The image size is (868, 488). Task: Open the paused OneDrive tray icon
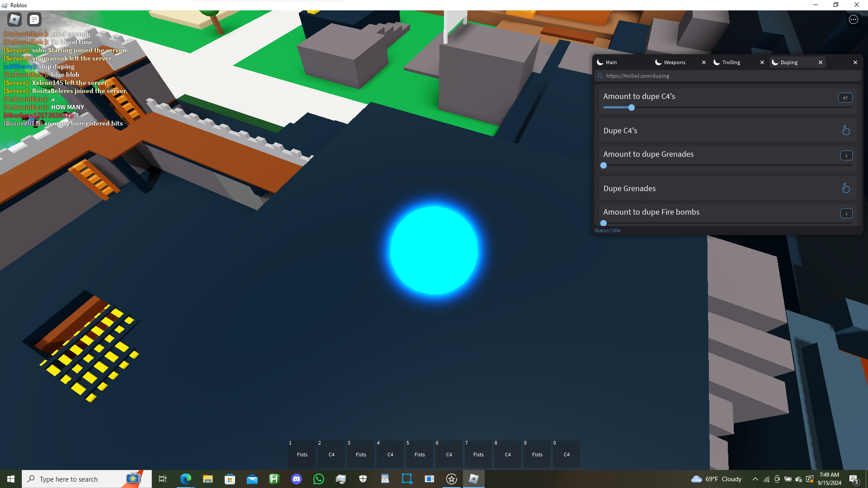pyautogui.click(x=799, y=479)
